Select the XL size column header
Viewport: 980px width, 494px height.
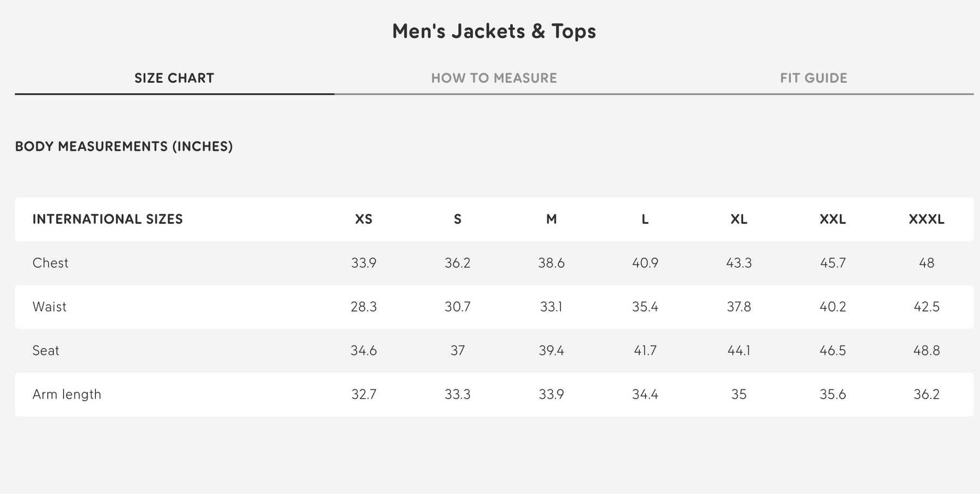(x=739, y=219)
